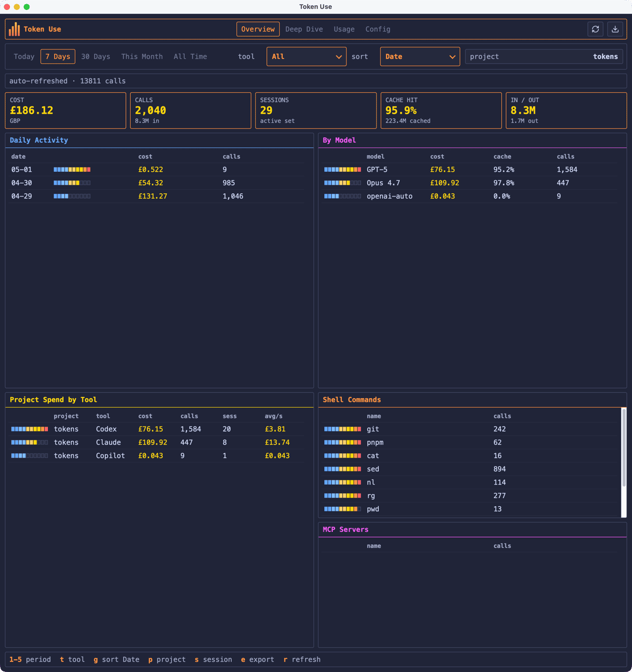
Task: Click the project filter input field
Action: [x=544, y=56]
